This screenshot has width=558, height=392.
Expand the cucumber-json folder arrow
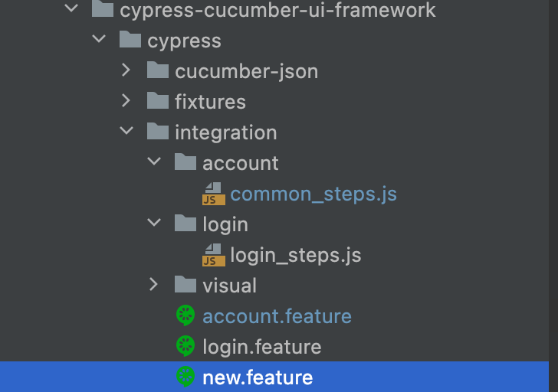[x=126, y=70]
